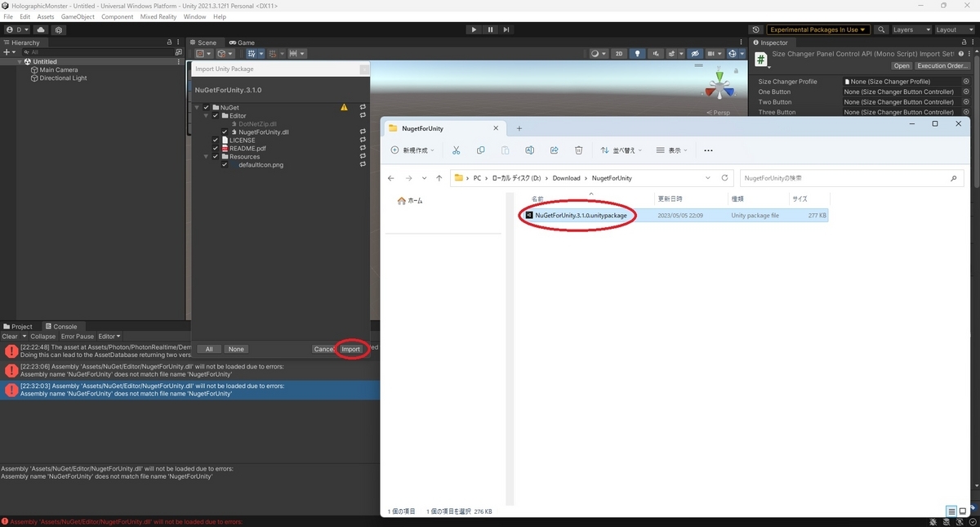Click the Import button
This screenshot has height=527, width=980.
(x=351, y=349)
